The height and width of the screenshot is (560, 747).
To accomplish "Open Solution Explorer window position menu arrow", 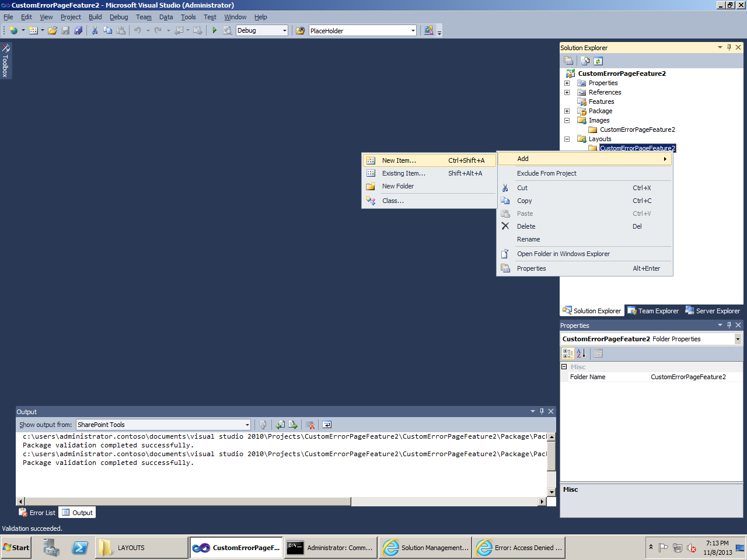I will tap(720, 47).
